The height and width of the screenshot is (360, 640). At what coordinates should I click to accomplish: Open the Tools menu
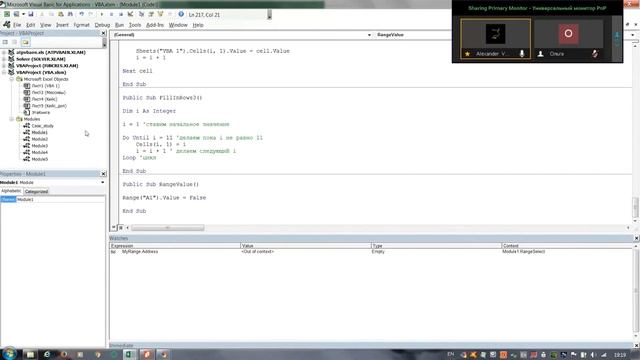click(135, 25)
